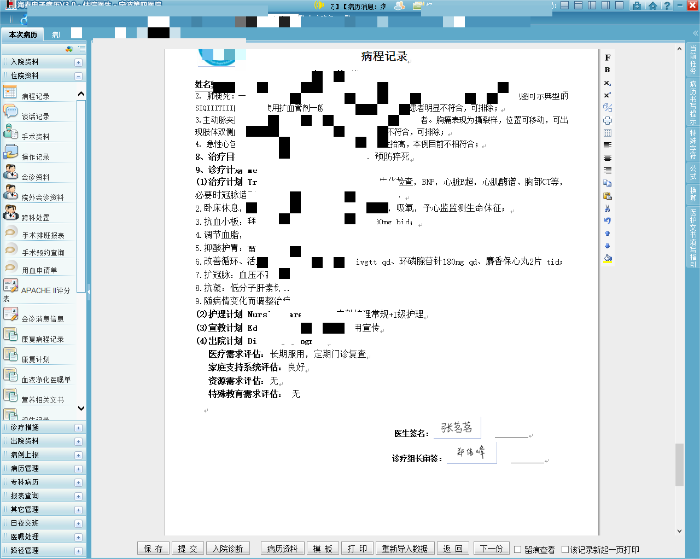Click the superscript icon in right toolbar
The image size is (700, 559).
tap(608, 95)
